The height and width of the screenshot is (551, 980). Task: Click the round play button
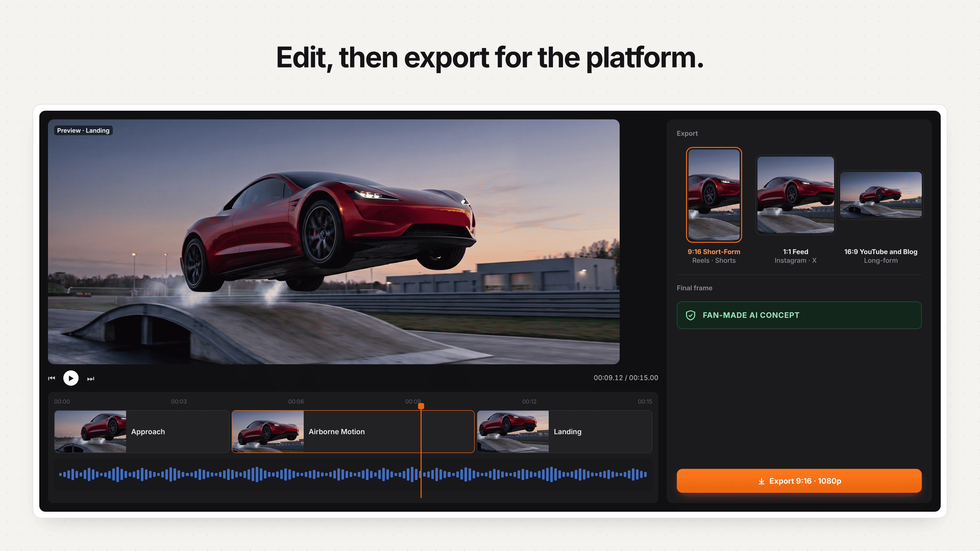click(71, 378)
